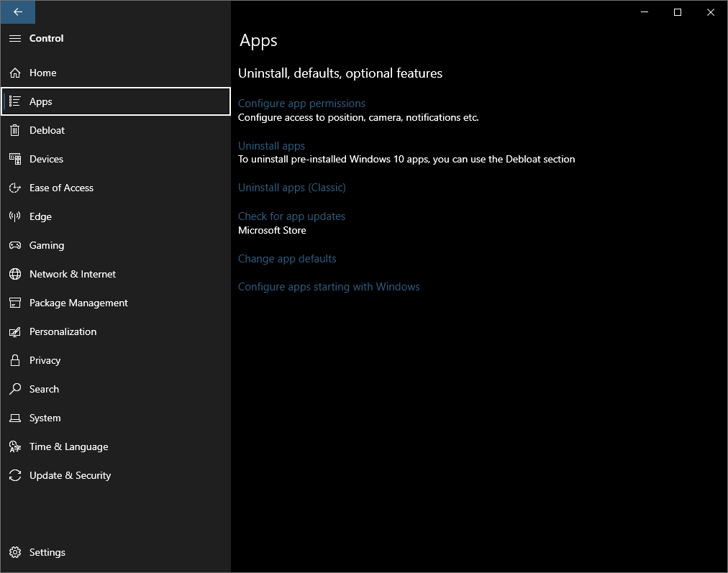Image resolution: width=728 pixels, height=573 pixels.
Task: Navigate to Network & Internet
Action: (116, 274)
